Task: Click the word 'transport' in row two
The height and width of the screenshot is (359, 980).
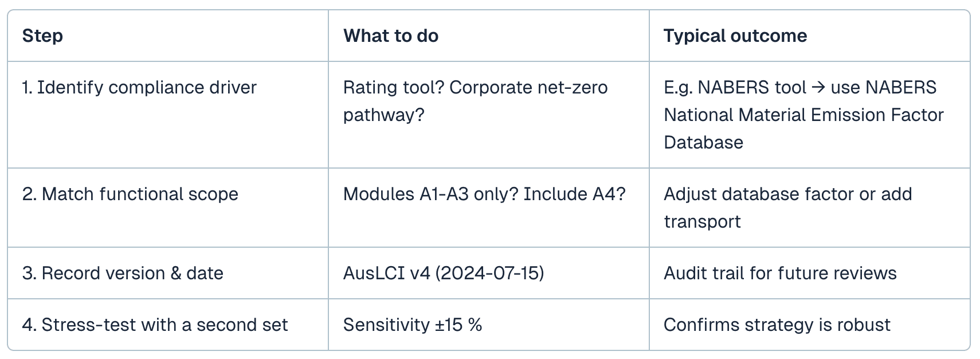Action: [702, 221]
